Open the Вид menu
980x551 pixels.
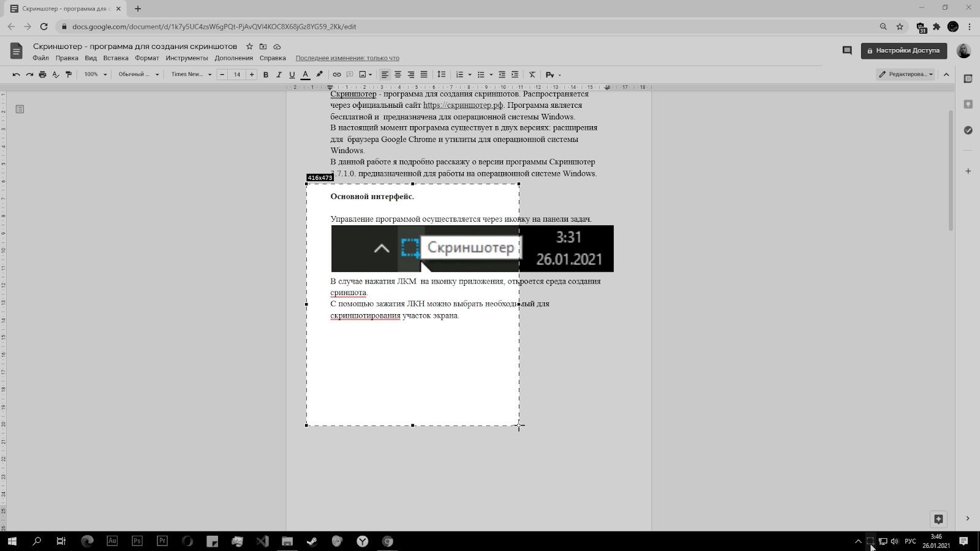point(91,58)
